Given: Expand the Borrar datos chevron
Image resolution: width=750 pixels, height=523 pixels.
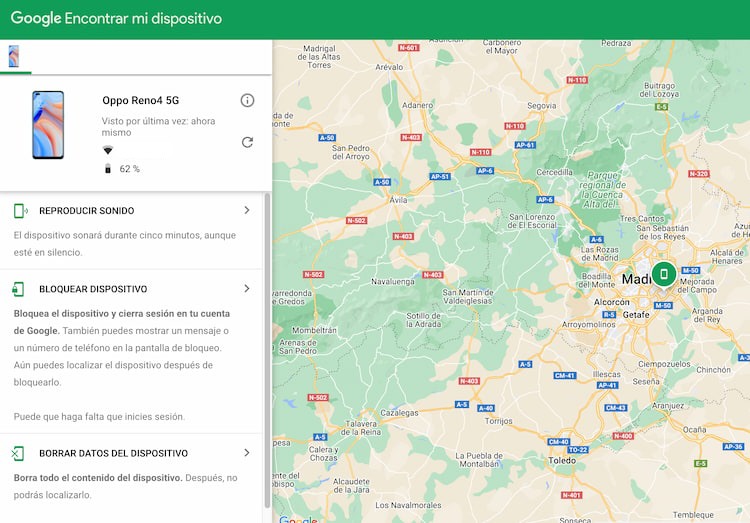Looking at the screenshot, I should click(x=247, y=453).
